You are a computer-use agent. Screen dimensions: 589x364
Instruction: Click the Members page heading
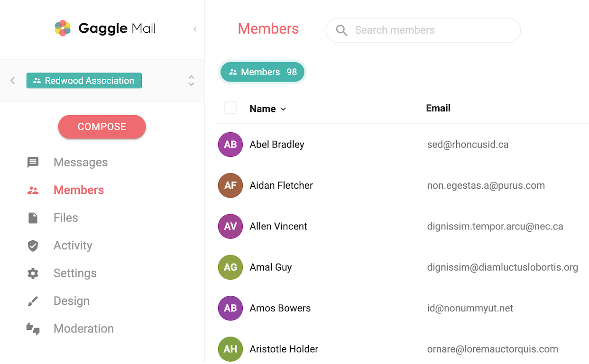pos(268,29)
